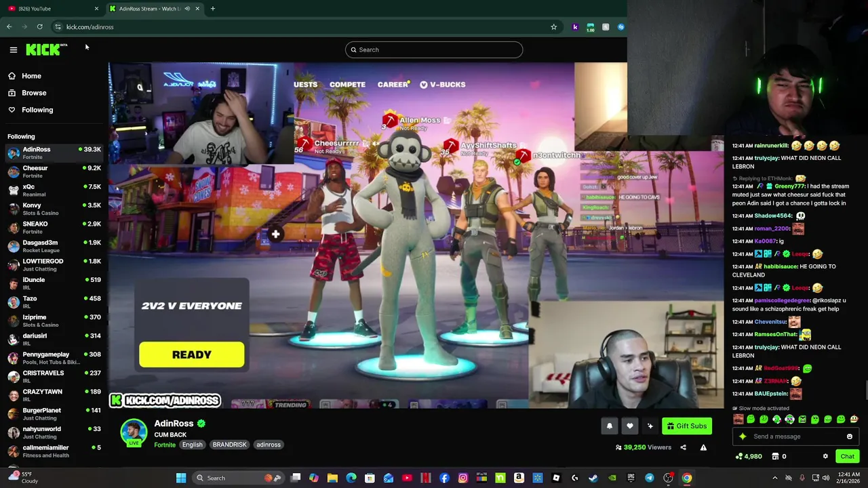This screenshot has width=868, height=488.
Task: Click the Gift Subs button
Action: point(687,426)
